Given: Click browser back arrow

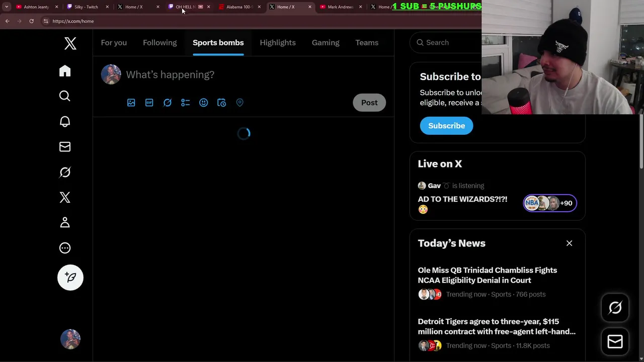Looking at the screenshot, I should coord(8,21).
